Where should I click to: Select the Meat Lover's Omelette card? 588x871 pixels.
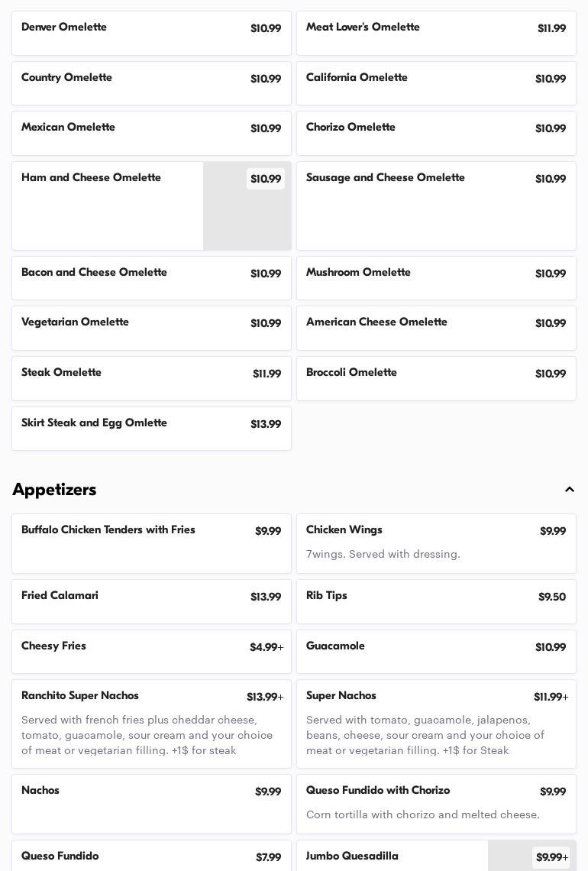tap(436, 33)
